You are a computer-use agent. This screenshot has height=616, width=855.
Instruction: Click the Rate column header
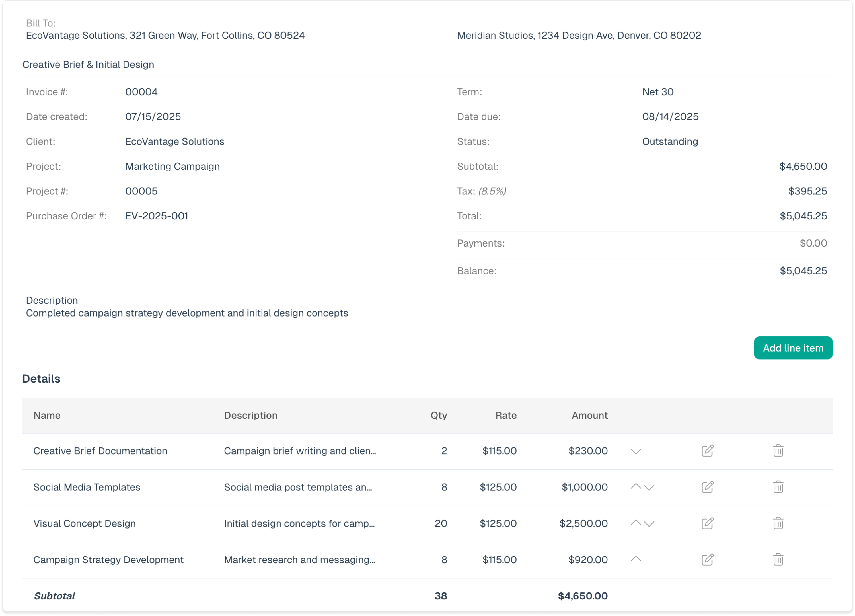click(x=506, y=415)
